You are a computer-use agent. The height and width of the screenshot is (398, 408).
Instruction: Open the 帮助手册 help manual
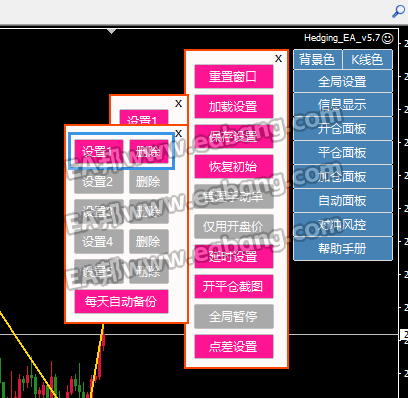point(343,249)
